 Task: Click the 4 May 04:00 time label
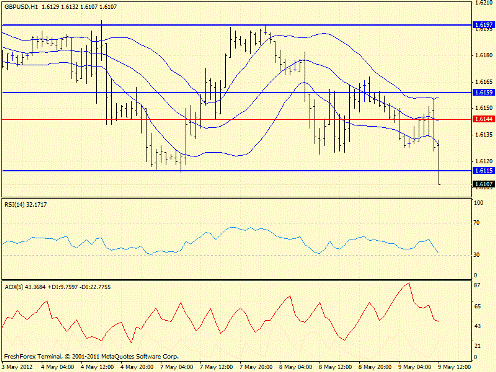(x=57, y=367)
